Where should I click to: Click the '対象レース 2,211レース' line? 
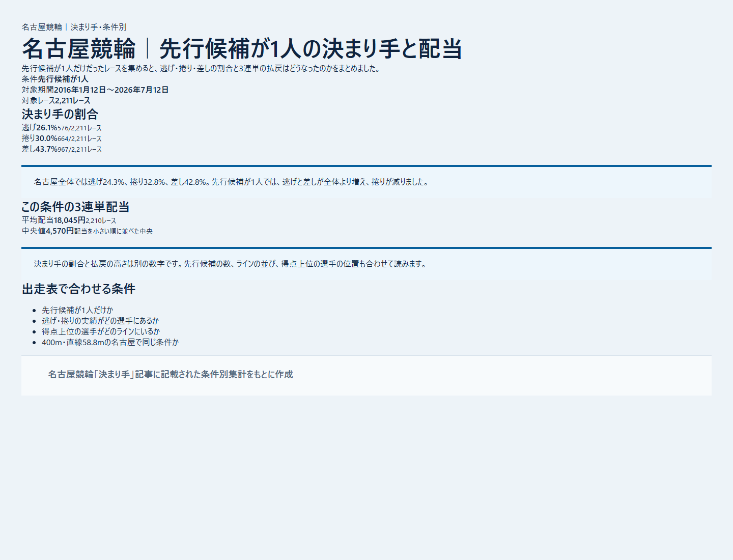56,100
